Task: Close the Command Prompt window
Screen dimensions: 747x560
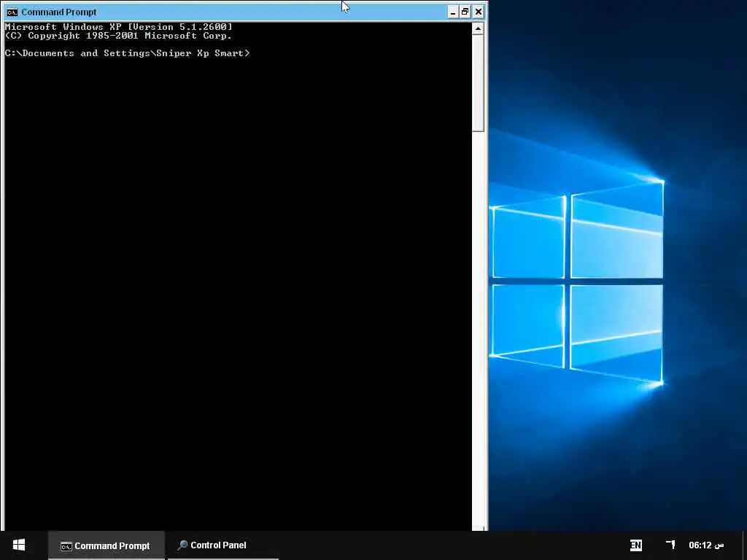Action: tap(479, 12)
